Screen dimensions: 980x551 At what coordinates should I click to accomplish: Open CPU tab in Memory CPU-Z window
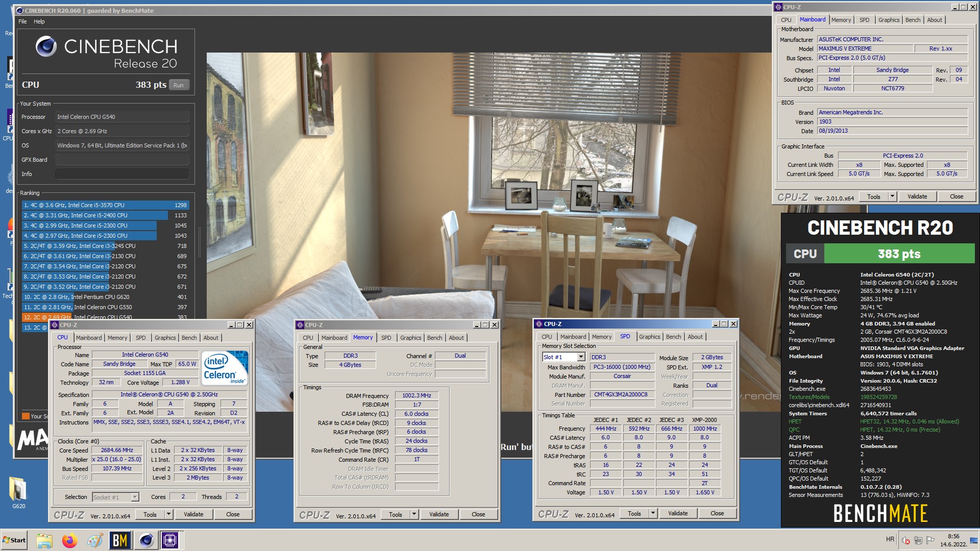(x=308, y=338)
